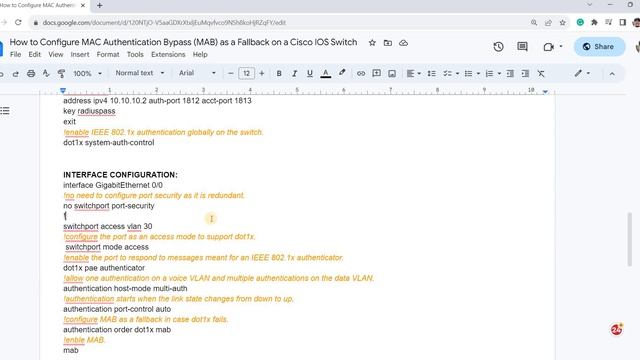Insert a link with the link icon
This screenshot has height=360, width=640.
point(361,73)
